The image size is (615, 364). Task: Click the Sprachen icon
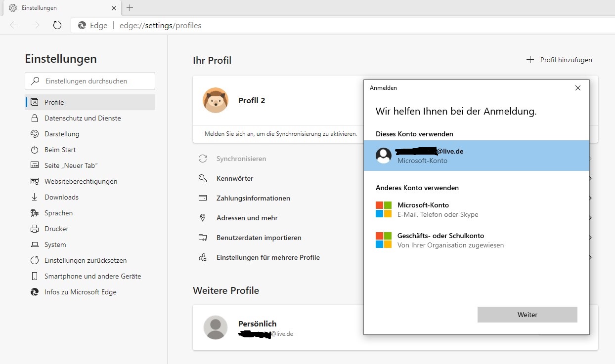coord(35,213)
